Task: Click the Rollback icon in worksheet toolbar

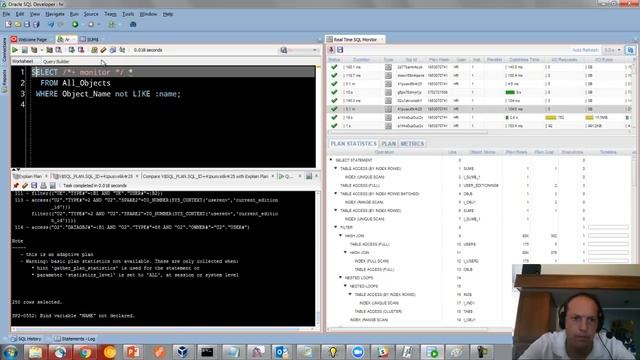Action: click(x=81, y=50)
